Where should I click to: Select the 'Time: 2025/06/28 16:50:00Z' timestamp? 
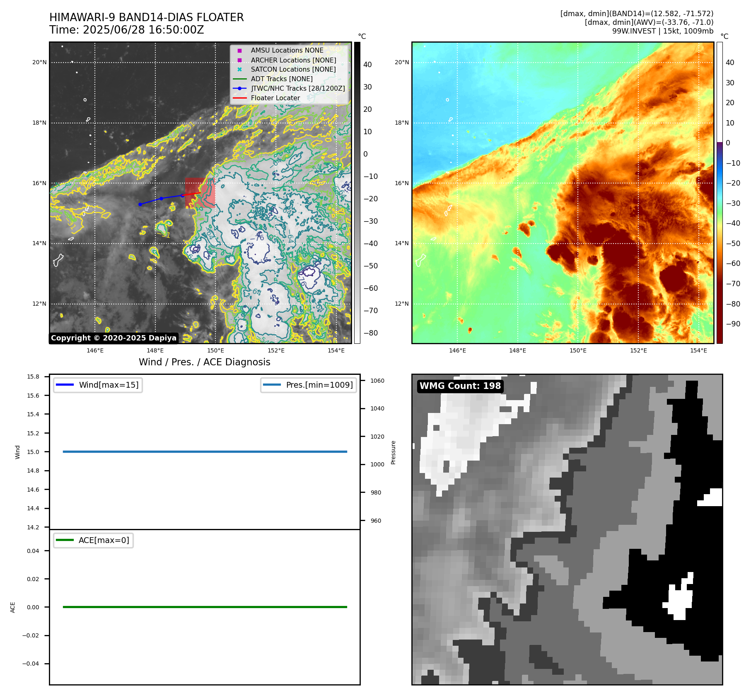[x=127, y=30]
